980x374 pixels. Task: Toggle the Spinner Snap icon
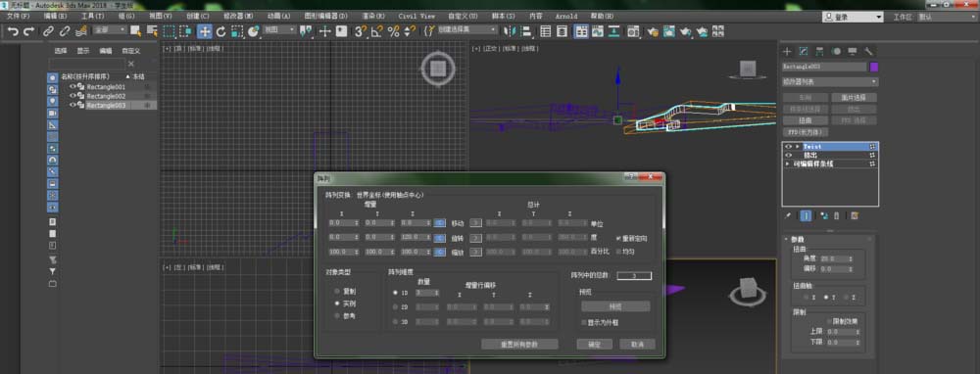tap(410, 30)
